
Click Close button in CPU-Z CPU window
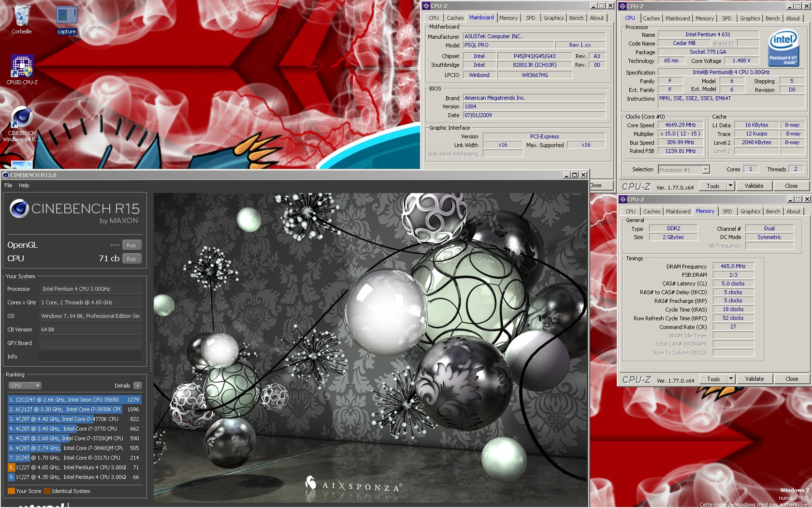point(791,186)
